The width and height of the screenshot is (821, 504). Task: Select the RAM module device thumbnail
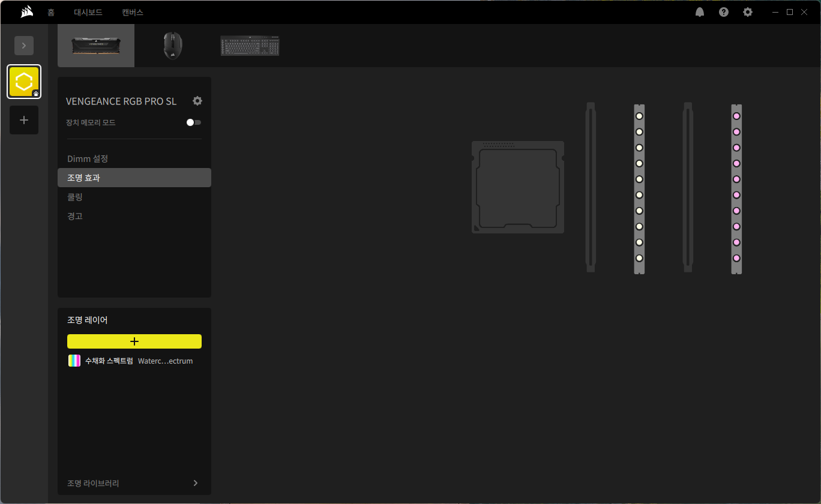coord(96,46)
